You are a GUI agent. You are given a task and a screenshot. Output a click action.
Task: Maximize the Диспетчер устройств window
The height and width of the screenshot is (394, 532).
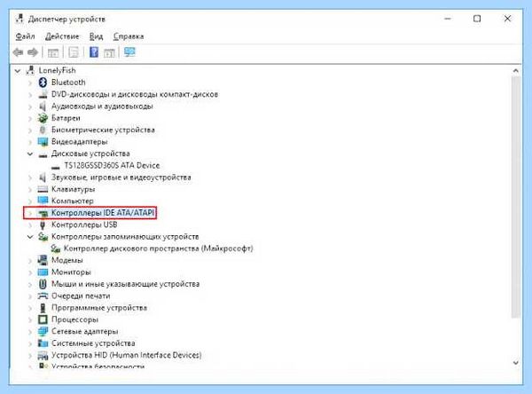[x=477, y=19]
